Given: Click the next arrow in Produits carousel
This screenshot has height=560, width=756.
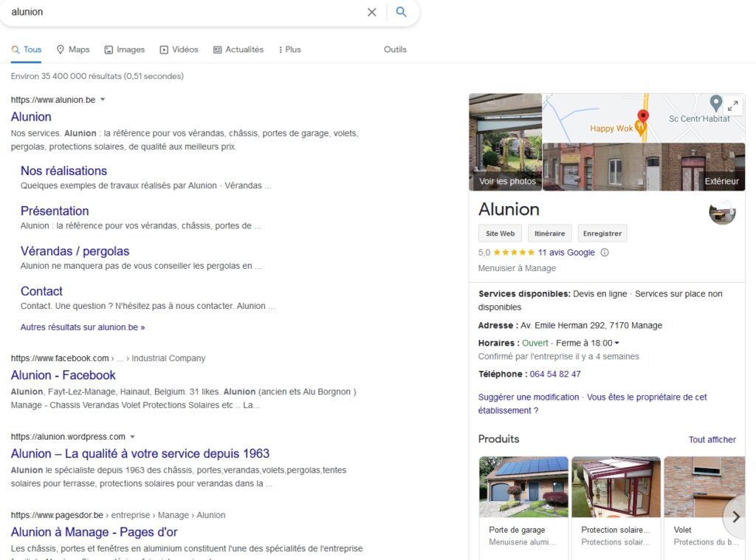Looking at the screenshot, I should point(736,516).
